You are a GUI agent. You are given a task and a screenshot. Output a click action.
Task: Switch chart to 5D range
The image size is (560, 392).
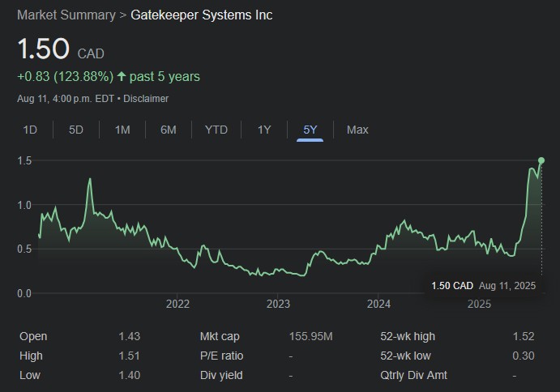(75, 130)
